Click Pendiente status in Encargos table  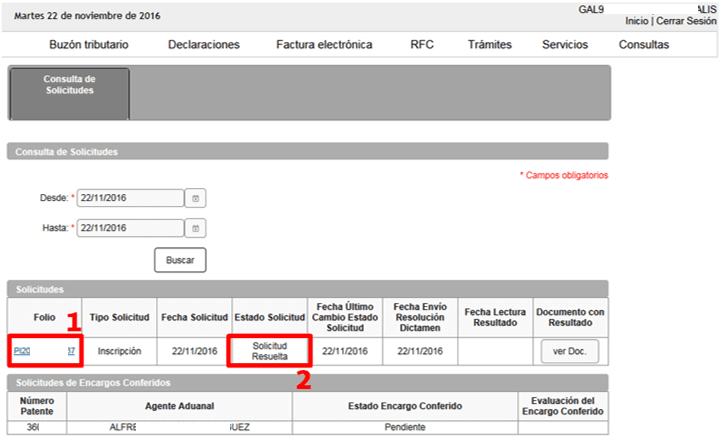pos(405,427)
